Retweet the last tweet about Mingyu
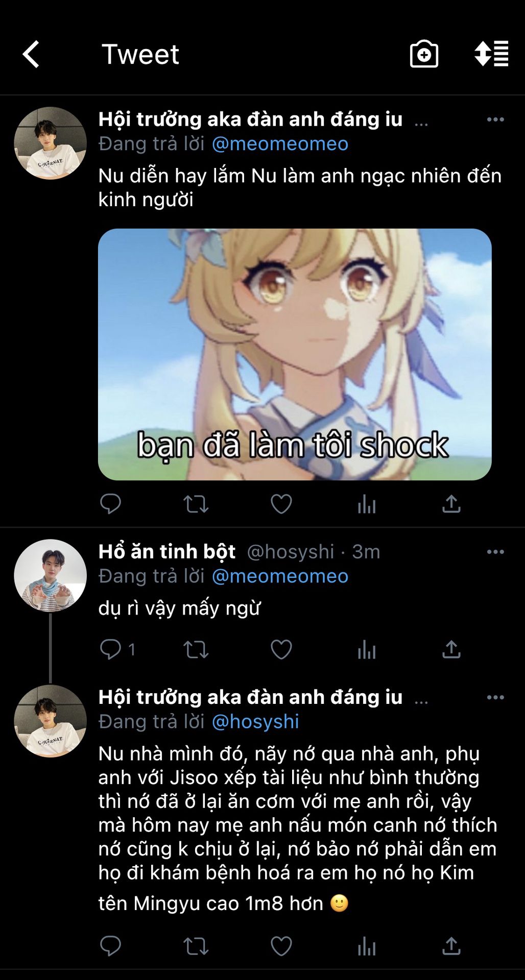Screen dimensions: 525x980 (196, 946)
